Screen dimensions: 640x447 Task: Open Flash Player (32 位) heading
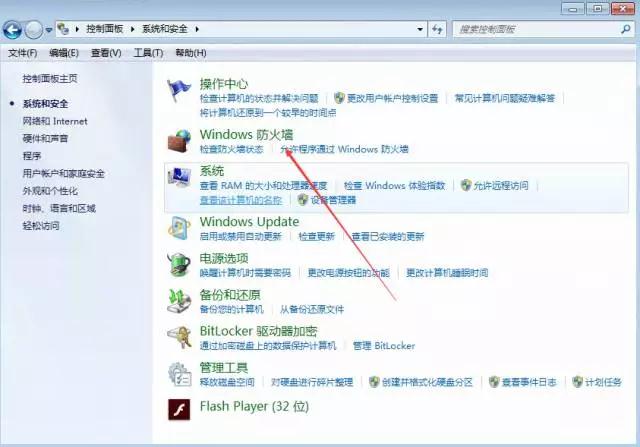[x=254, y=407]
